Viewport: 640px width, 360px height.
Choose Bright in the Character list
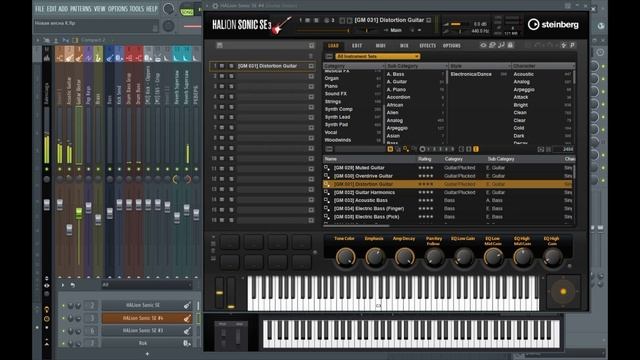(521, 105)
